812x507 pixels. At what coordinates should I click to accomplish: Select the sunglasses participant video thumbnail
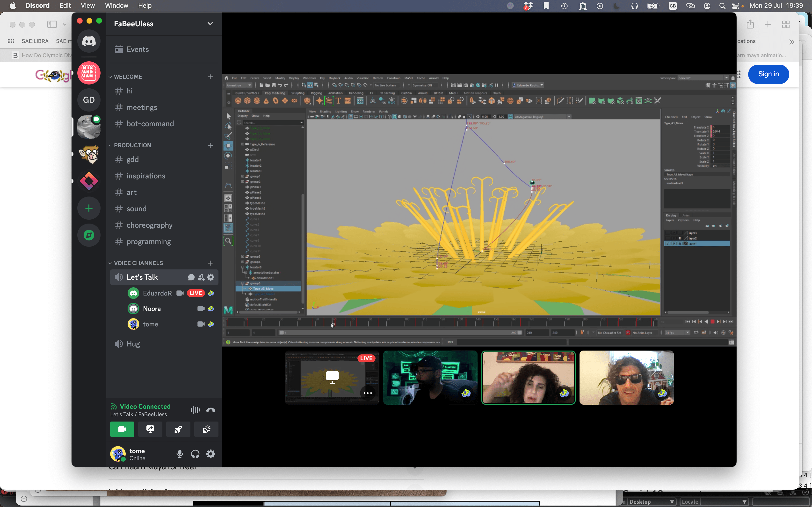(x=626, y=377)
